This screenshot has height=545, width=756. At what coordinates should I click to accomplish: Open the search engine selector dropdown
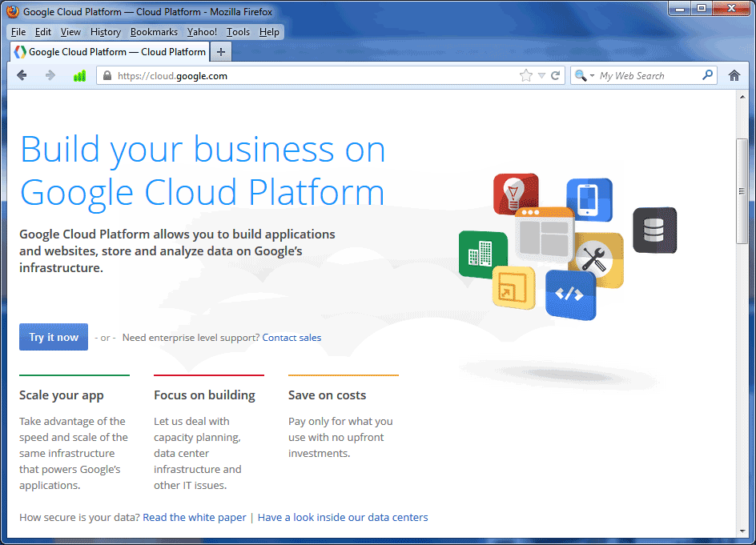click(584, 76)
